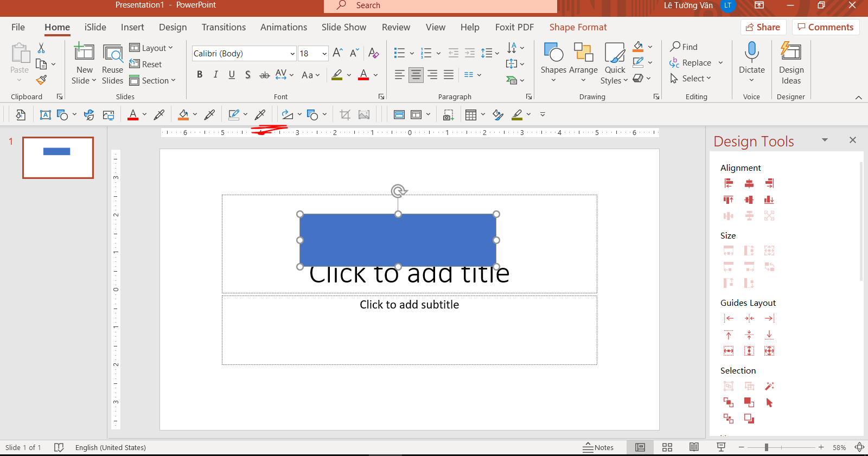868x456 pixels.
Task: Switch to the iSlide tab
Action: click(95, 27)
